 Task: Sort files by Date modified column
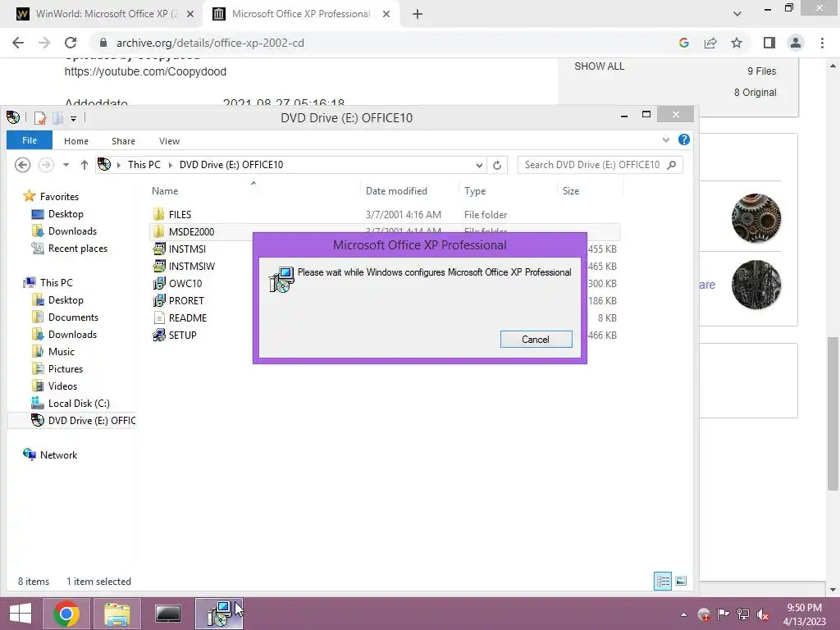pos(396,190)
